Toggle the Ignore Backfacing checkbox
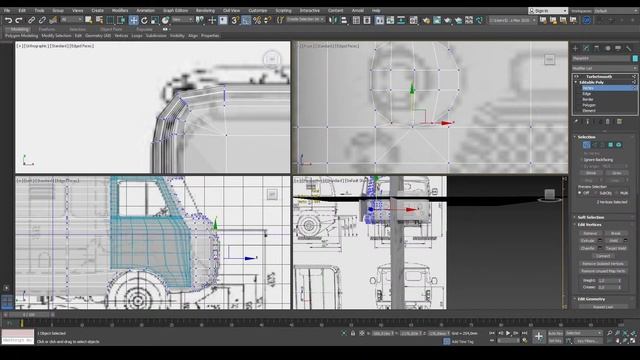 pyautogui.click(x=582, y=160)
